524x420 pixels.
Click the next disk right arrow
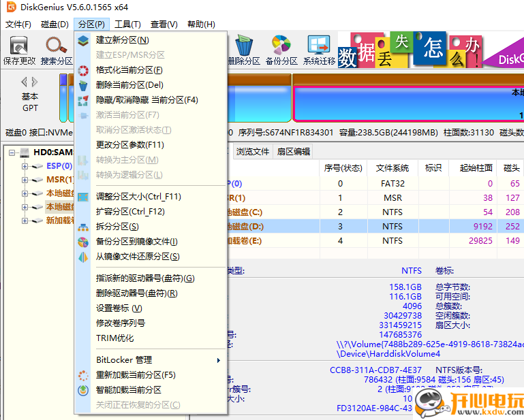click(x=35, y=82)
